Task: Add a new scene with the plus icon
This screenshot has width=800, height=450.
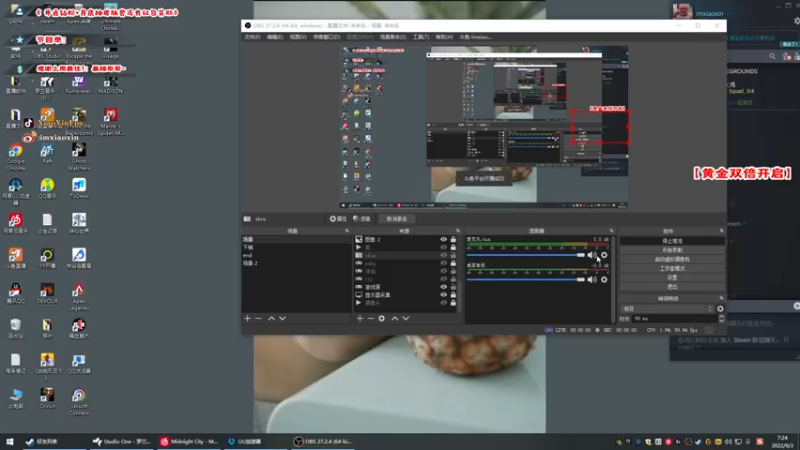Action: pos(247,318)
